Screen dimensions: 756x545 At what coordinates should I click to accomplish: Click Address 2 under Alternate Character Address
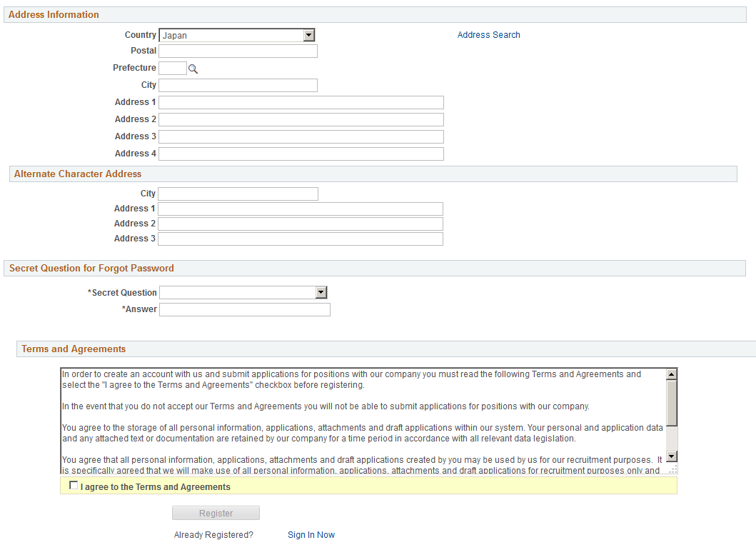(300, 224)
